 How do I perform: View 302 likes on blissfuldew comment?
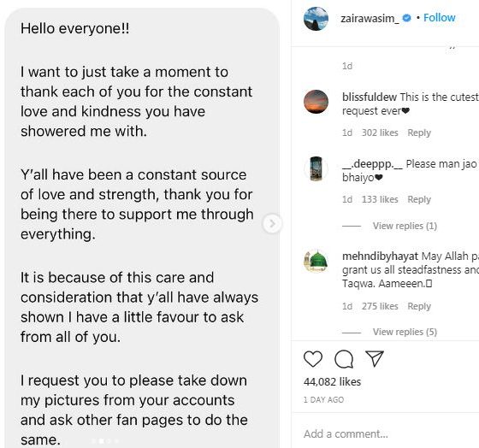pyautogui.click(x=380, y=133)
